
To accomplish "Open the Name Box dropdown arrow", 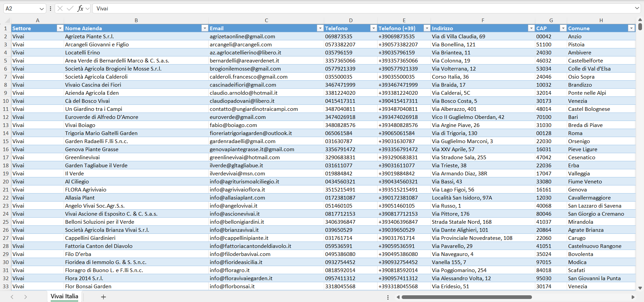I will point(42,9).
